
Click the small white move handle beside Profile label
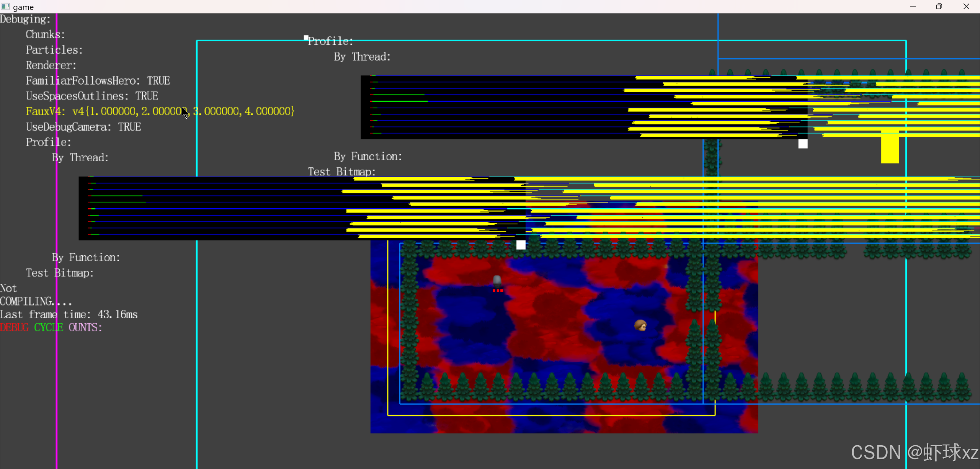306,38
